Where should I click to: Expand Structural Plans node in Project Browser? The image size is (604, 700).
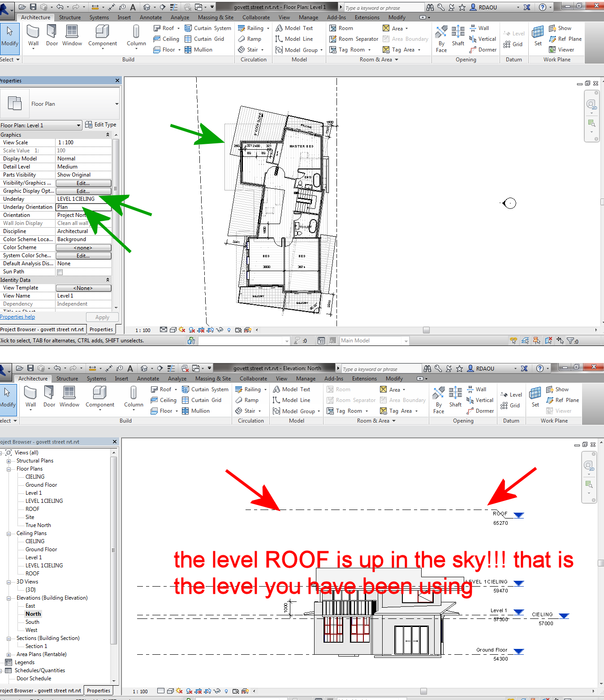coord(9,461)
